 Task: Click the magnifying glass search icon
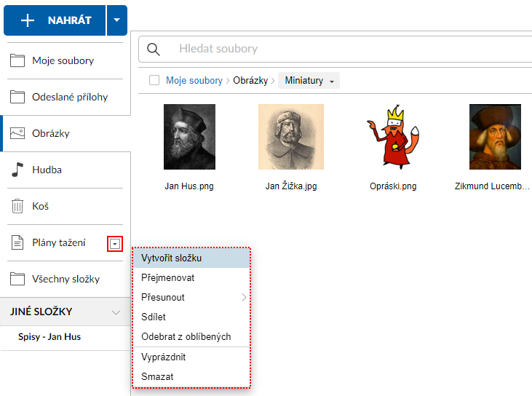click(154, 49)
